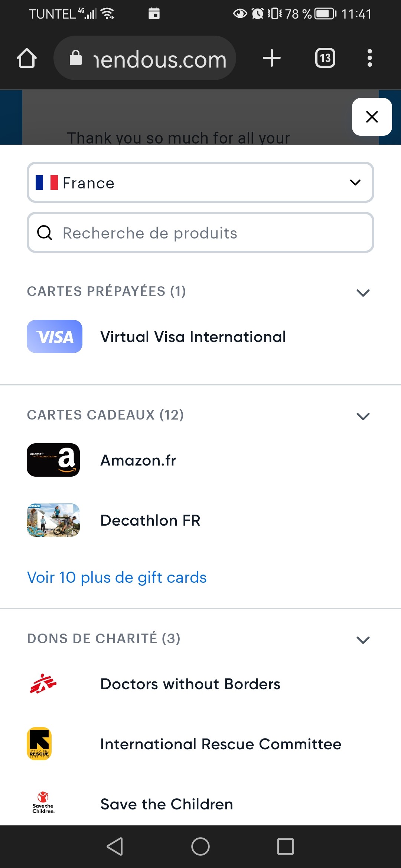Click the Visa card logo thumbnail

coord(55,336)
